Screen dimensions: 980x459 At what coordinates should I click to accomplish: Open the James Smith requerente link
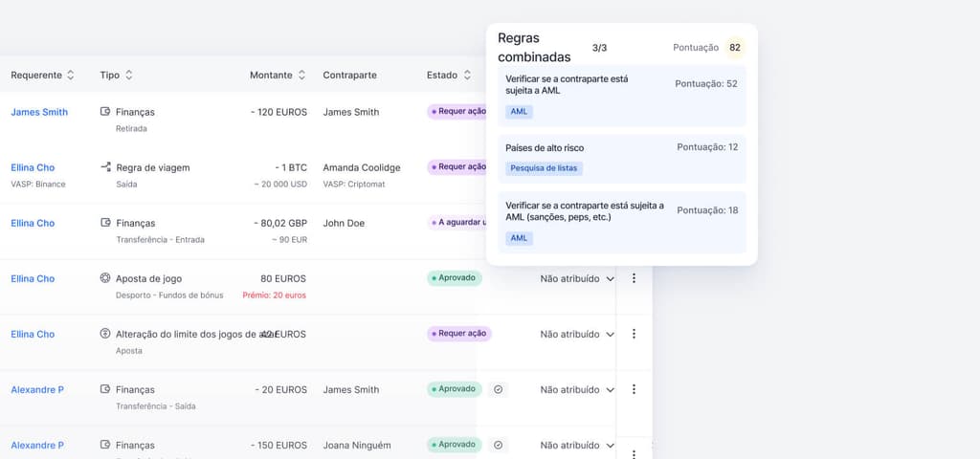click(x=39, y=112)
